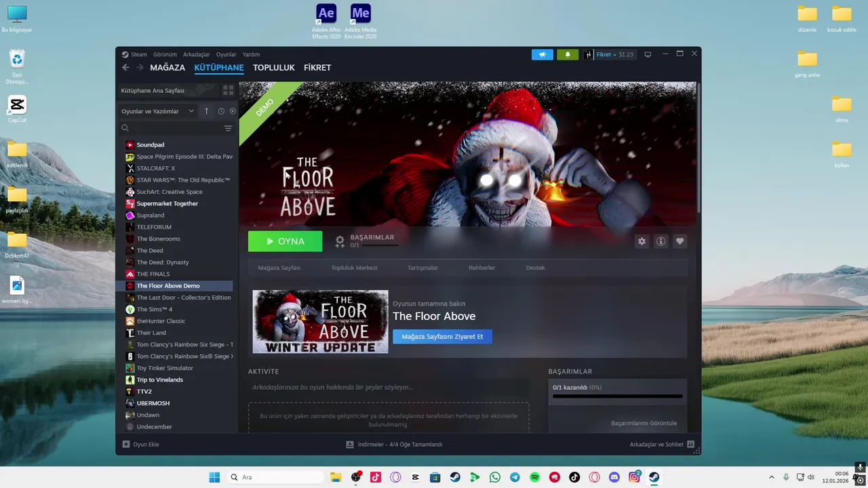Screen dimensions: 868x488
Task: Show hidden tray icons chevron
Action: click(771, 477)
